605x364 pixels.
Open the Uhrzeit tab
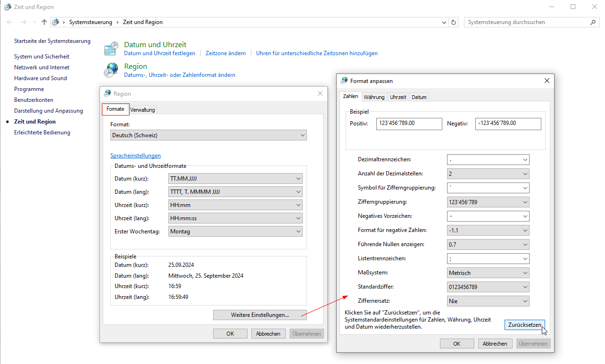coord(398,97)
